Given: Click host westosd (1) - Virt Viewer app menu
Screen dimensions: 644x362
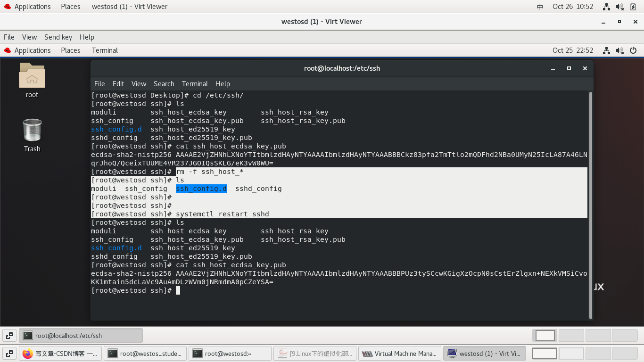Looking at the screenshot, I should [130, 7].
